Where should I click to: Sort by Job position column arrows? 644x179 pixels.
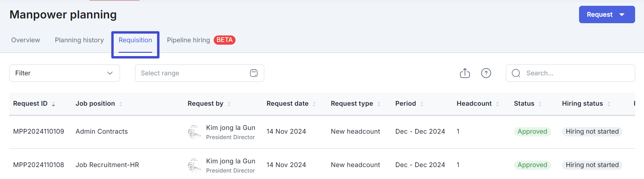[121, 104]
